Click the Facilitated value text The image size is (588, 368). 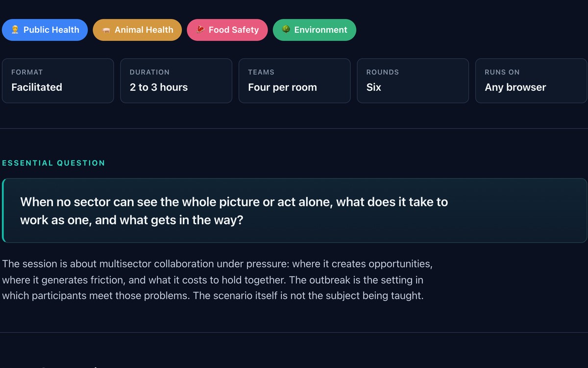point(37,87)
